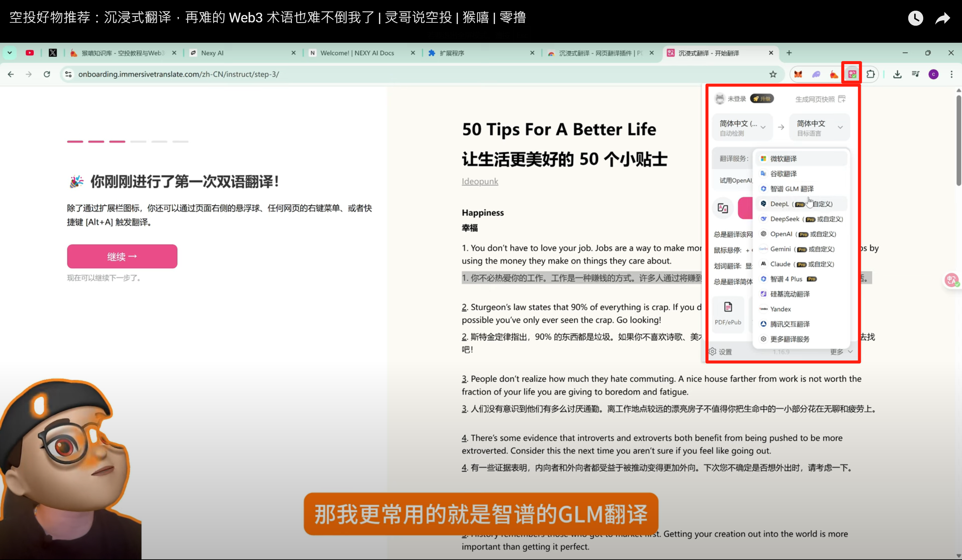Click the settings gear in popup footer
962x560 pixels.
click(712, 352)
